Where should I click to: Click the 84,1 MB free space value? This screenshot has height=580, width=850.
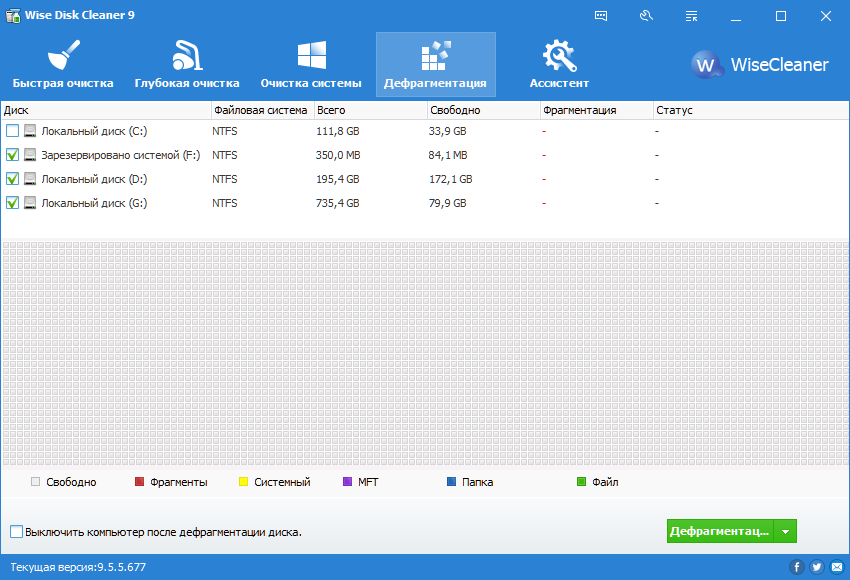point(448,155)
